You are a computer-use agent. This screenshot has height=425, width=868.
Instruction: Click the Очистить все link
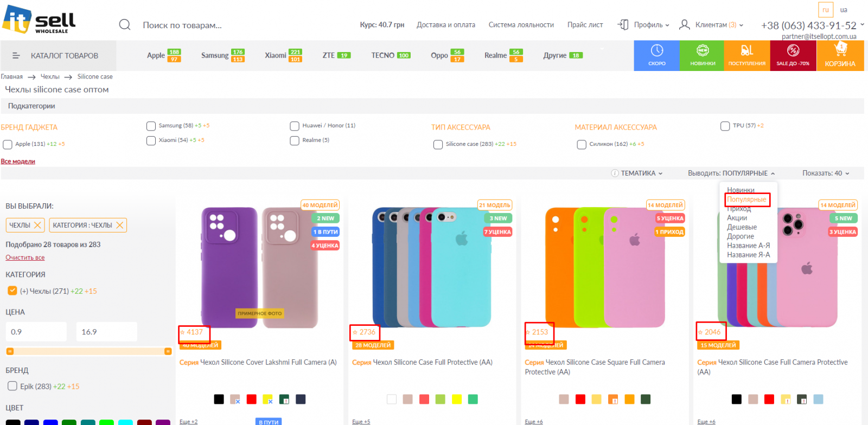tap(25, 257)
